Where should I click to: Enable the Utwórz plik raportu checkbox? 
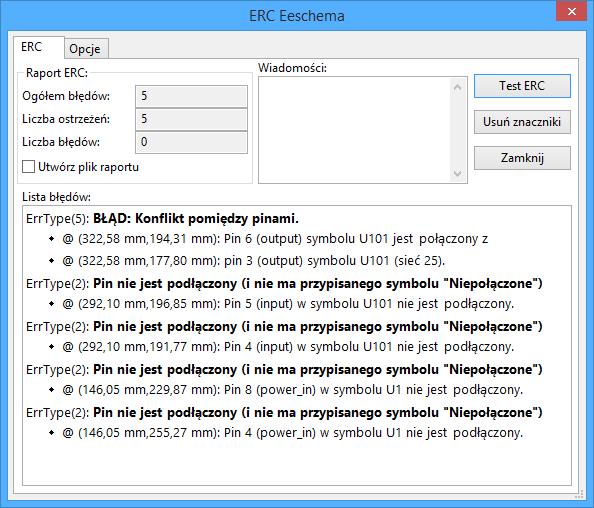tap(29, 167)
